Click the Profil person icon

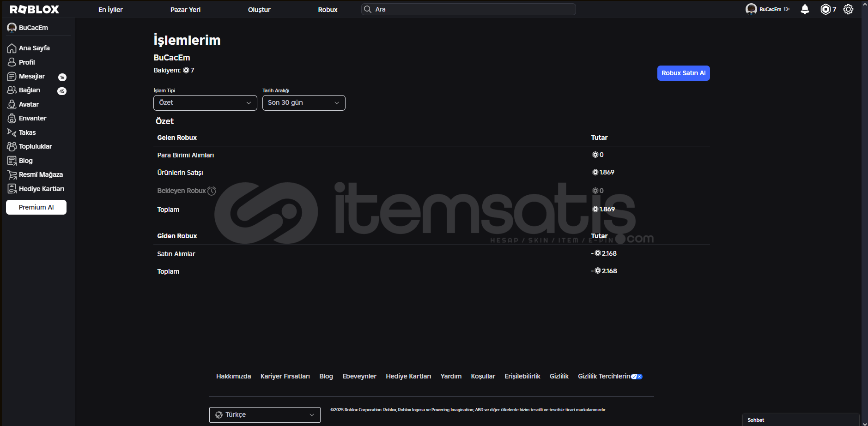[12, 62]
